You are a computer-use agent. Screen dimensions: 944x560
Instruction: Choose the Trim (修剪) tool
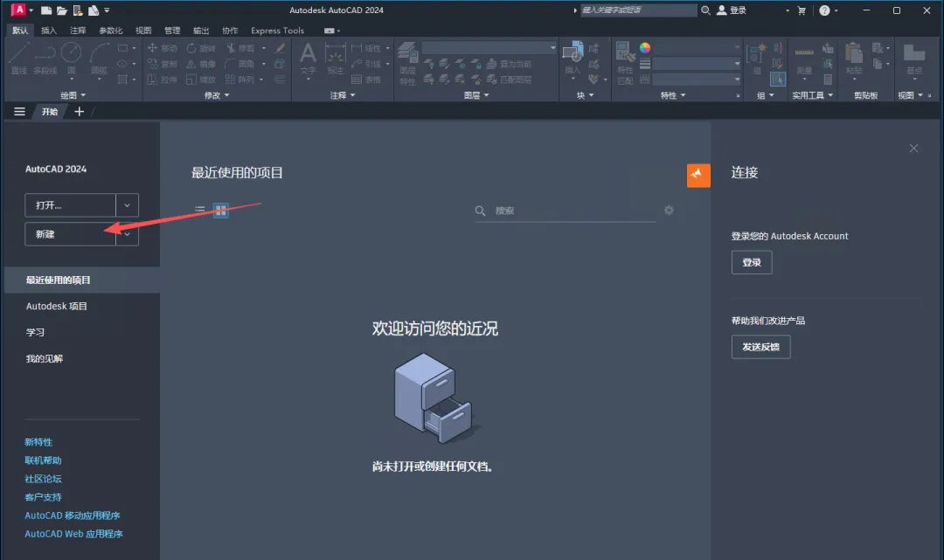[x=240, y=48]
